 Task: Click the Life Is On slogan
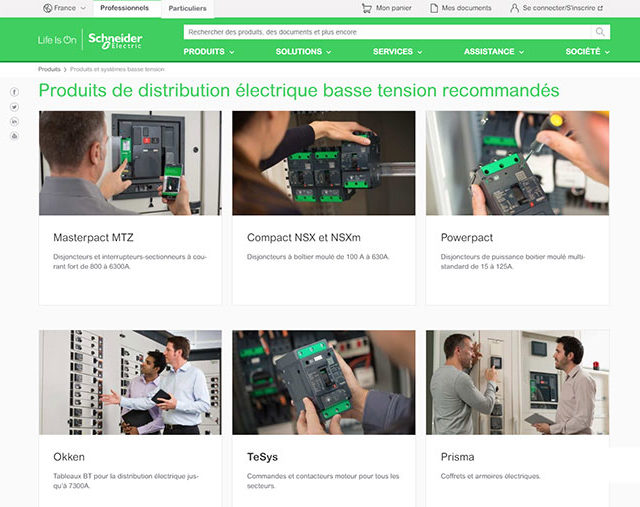pyautogui.click(x=57, y=40)
